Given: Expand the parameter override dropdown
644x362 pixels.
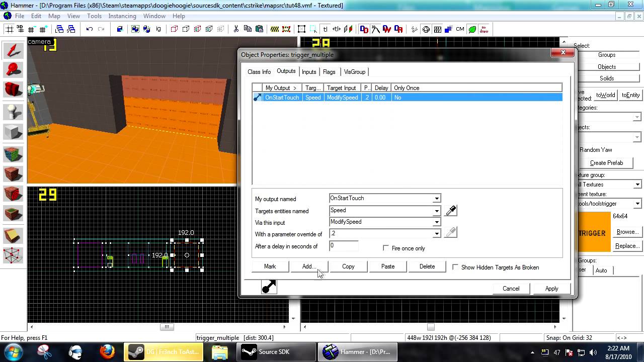Looking at the screenshot, I should point(436,234).
